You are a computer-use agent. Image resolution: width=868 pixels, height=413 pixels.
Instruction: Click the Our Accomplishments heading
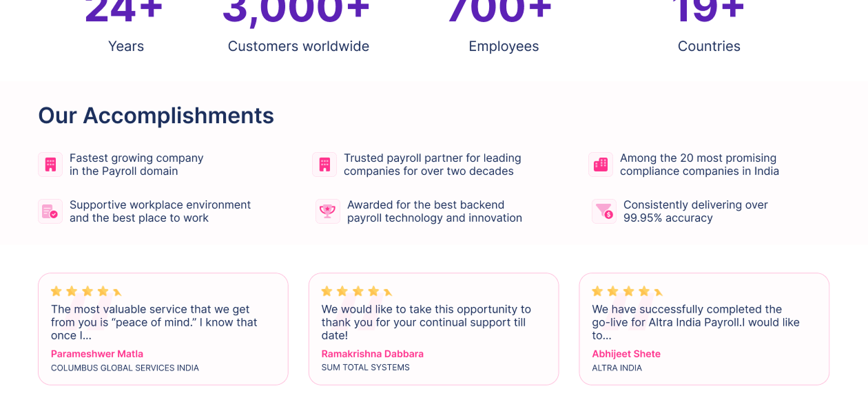[x=156, y=116]
